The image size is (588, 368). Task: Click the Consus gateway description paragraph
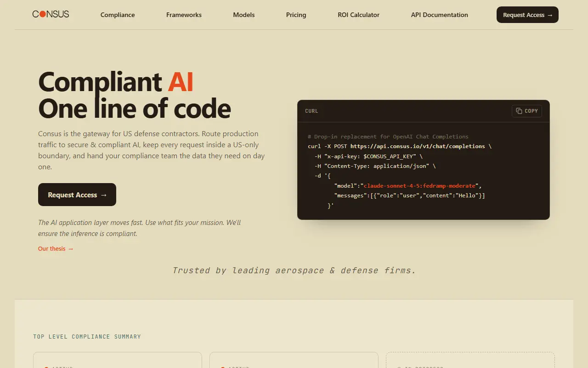click(x=152, y=150)
